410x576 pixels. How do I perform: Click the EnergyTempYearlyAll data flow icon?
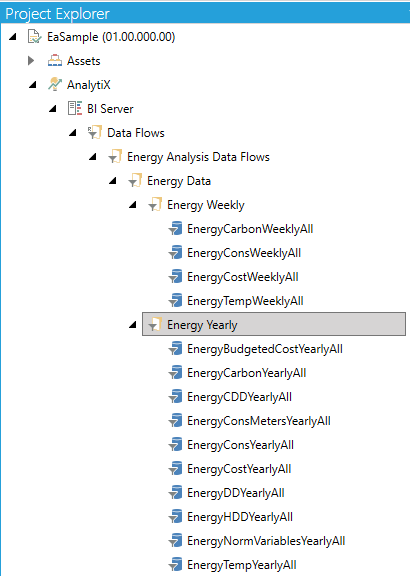(x=175, y=565)
